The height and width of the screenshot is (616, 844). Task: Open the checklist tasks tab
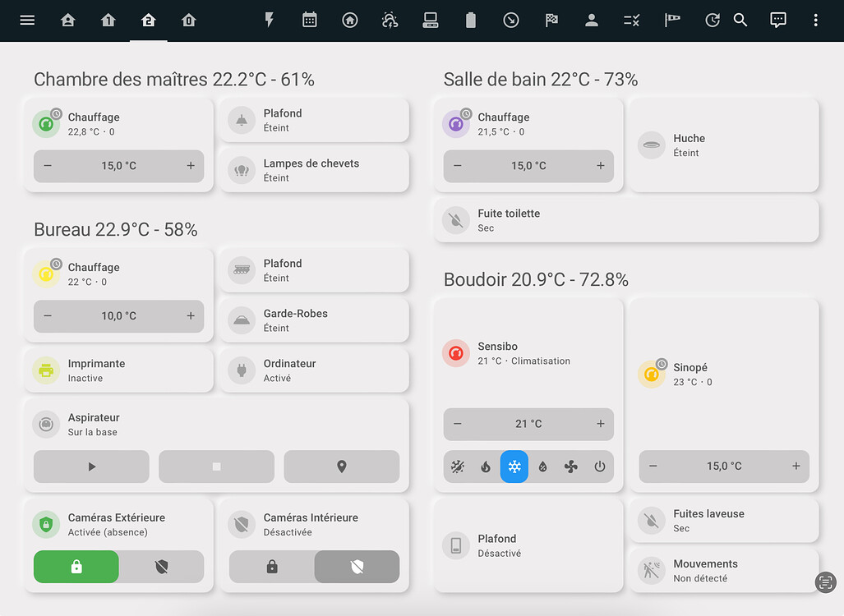pos(631,21)
